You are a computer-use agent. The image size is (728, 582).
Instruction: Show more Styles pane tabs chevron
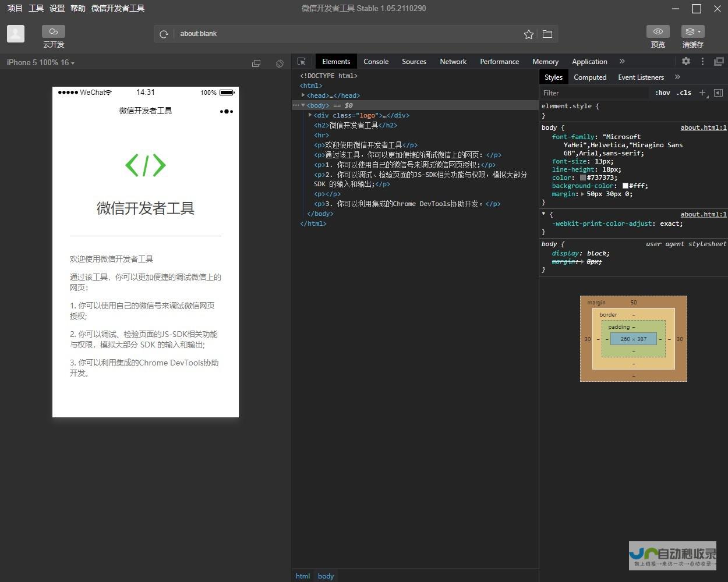(x=677, y=77)
